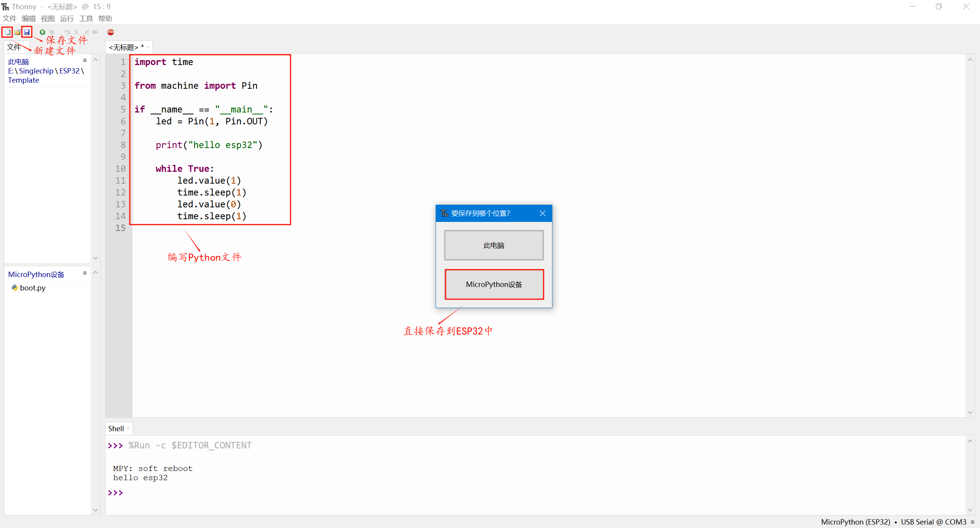Image resolution: width=980 pixels, height=528 pixels.
Task: Save to MicroPython设备 in the dialog
Action: point(494,284)
